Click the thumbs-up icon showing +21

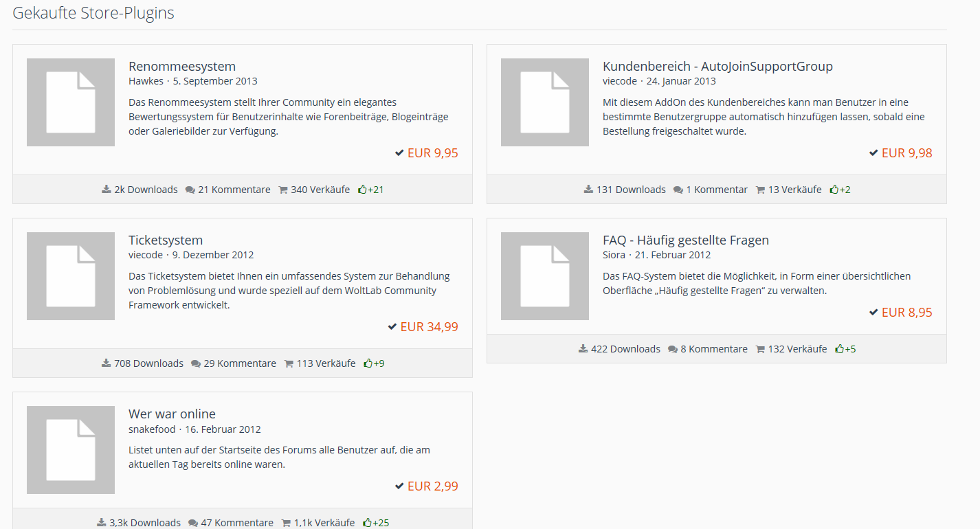tap(362, 190)
